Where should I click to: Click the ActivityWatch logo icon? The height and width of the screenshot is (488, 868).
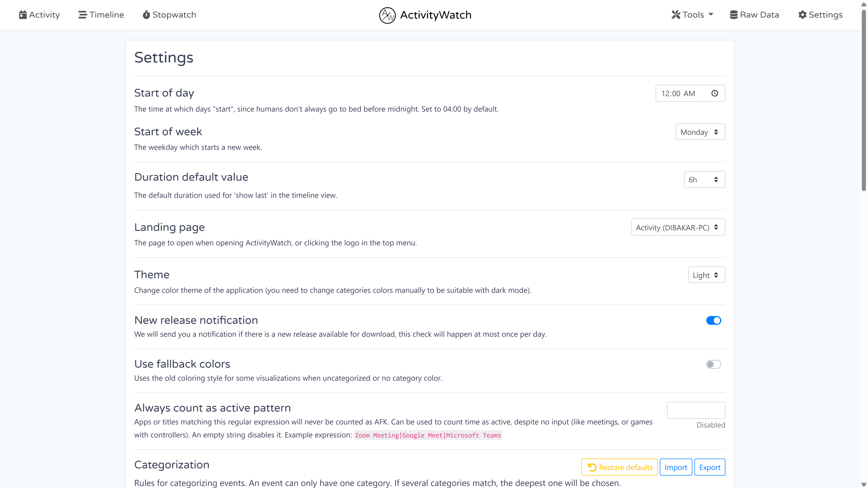[x=387, y=15]
